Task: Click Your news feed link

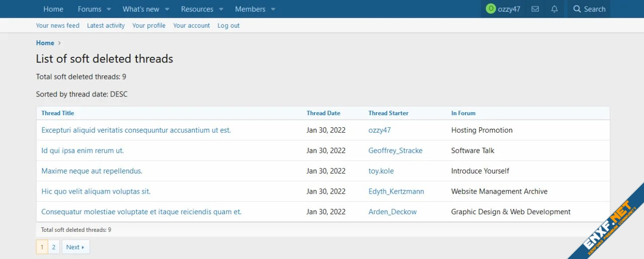Action: tap(57, 26)
